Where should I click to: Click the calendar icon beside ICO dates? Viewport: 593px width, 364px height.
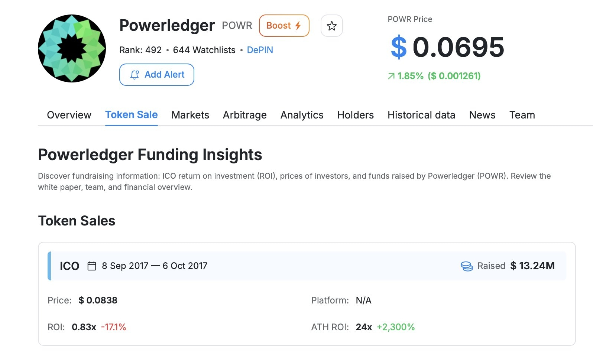coord(92,266)
